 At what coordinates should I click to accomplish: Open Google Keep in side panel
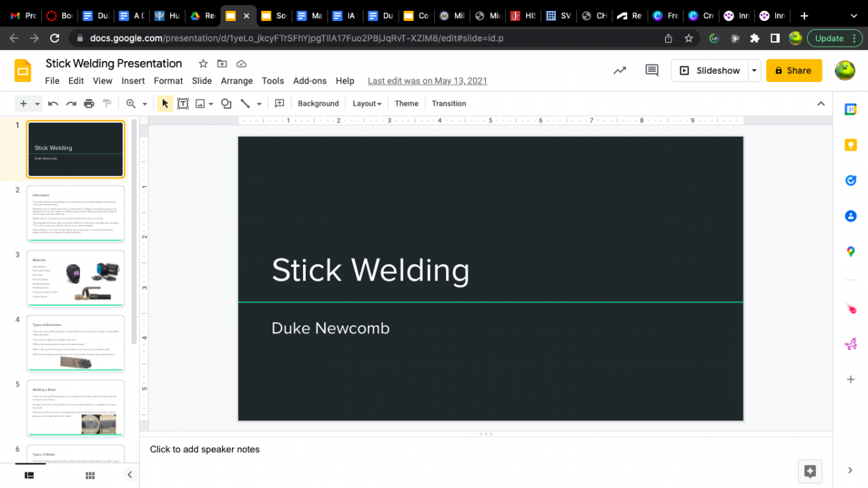850,145
